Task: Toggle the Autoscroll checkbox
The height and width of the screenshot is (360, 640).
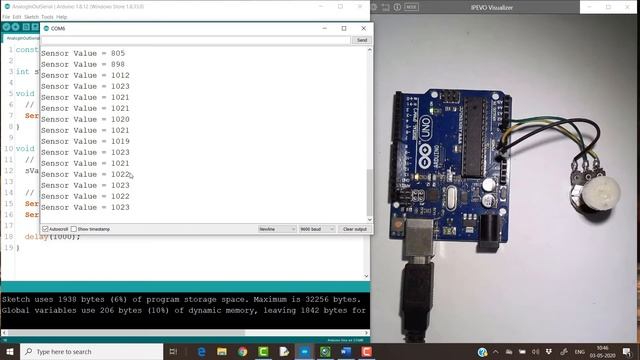Action: point(45,229)
